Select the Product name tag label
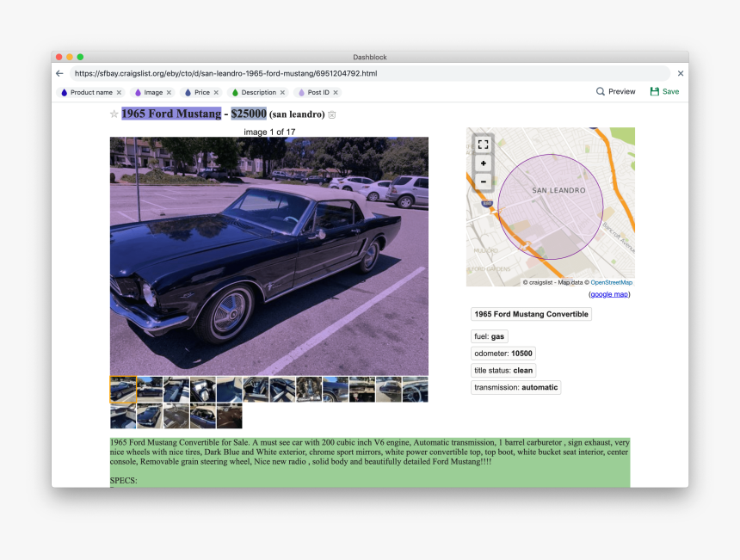 (x=91, y=92)
